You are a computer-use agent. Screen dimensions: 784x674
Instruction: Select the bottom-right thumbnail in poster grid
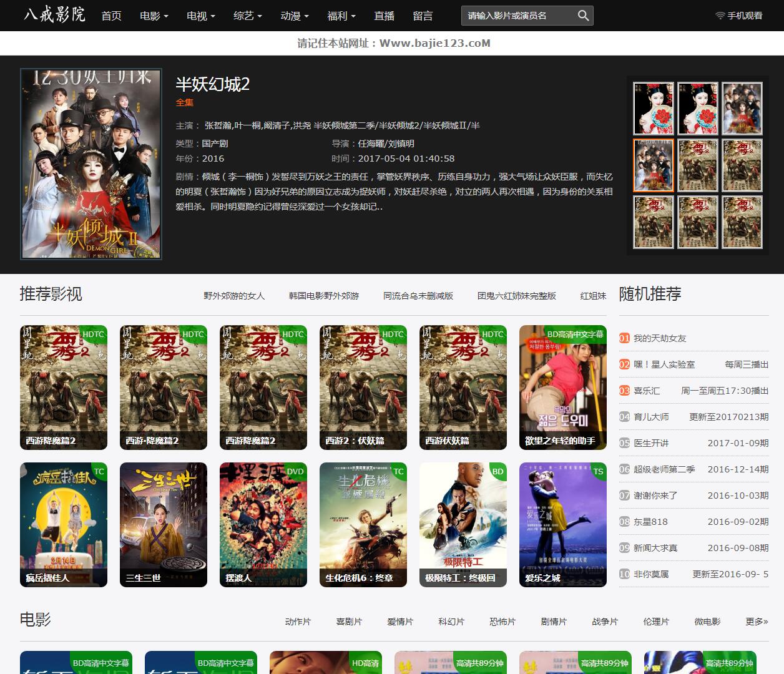[x=743, y=222]
